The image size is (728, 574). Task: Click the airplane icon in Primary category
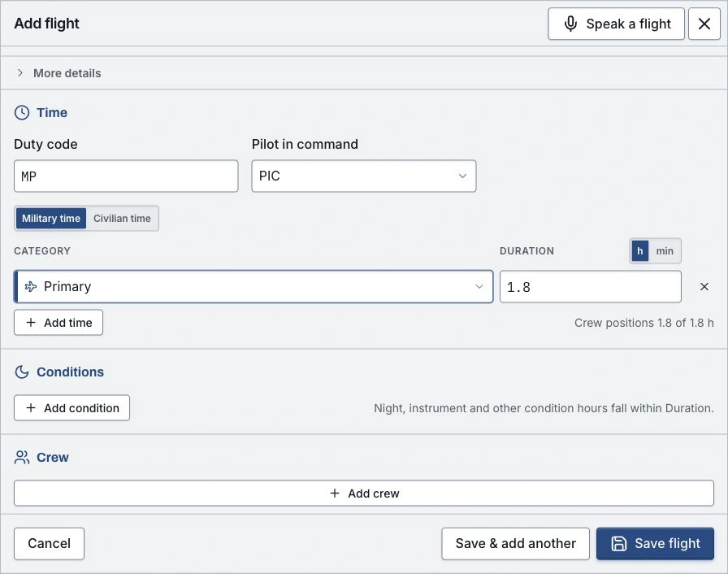coord(31,286)
